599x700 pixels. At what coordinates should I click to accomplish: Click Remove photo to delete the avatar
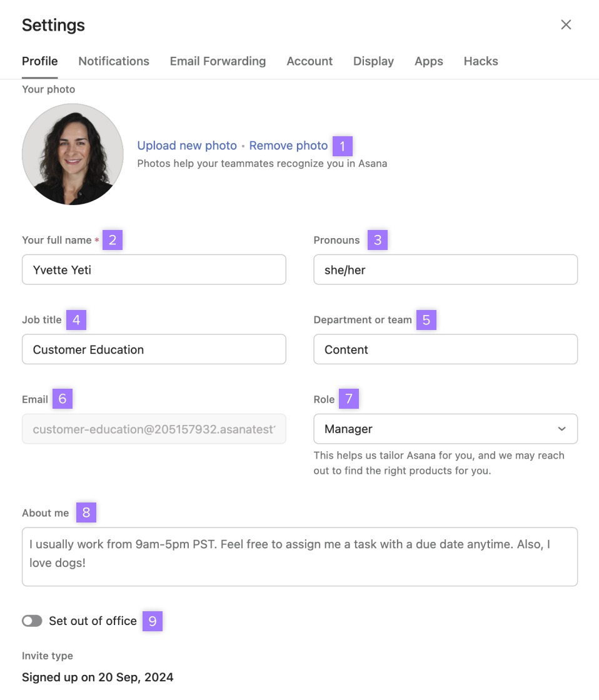pos(288,145)
